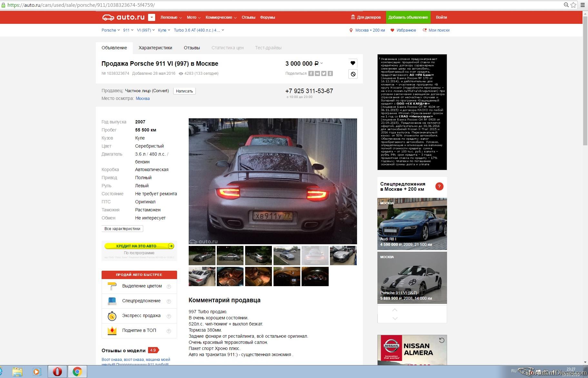Screen dimensions: 588x378
Task: Expand the Легковые menu
Action: point(171,17)
